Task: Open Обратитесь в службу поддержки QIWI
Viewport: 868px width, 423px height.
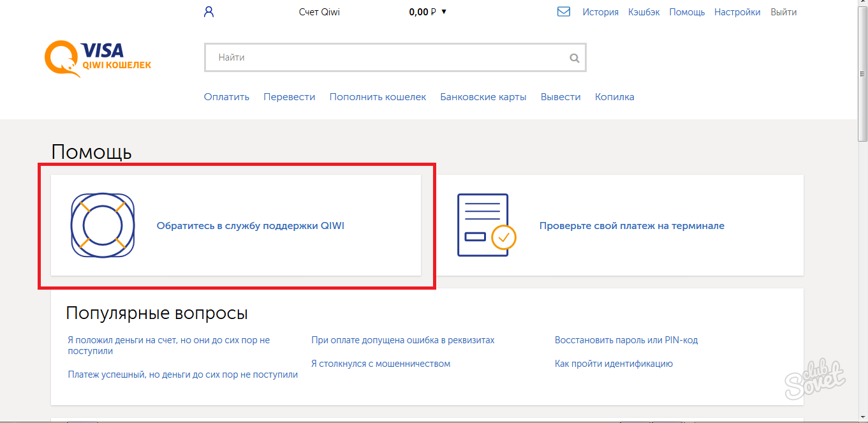Action: coord(251,226)
